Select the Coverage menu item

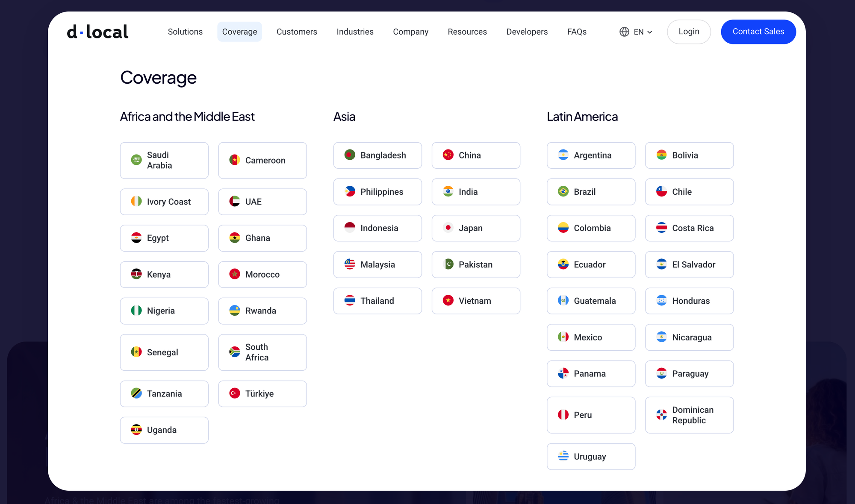point(239,32)
